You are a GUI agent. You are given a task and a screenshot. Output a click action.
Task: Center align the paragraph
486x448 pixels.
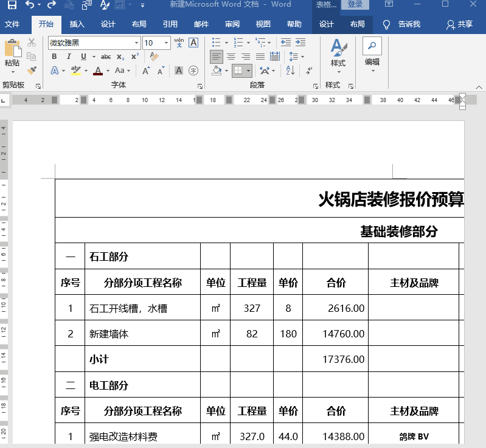[231, 57]
